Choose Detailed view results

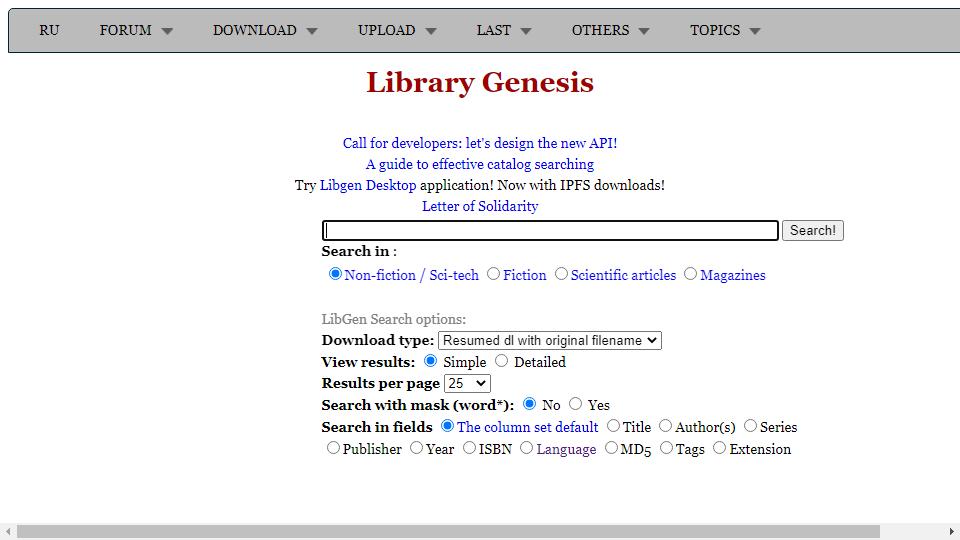[x=501, y=361]
